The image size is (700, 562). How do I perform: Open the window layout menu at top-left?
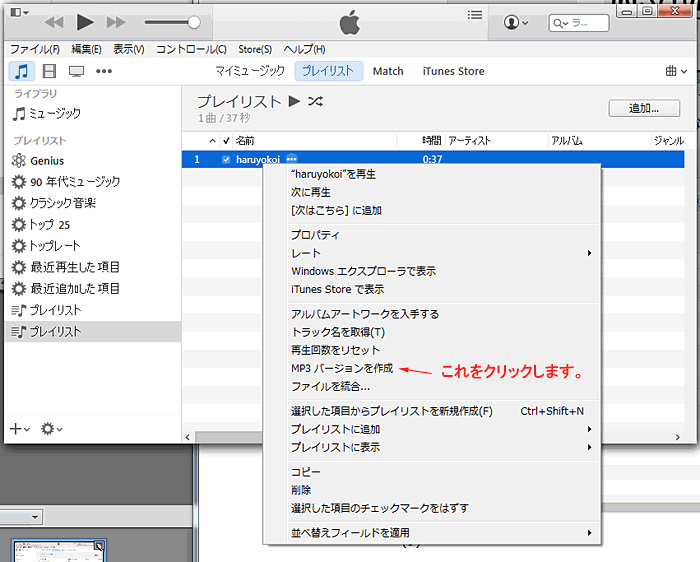(x=20, y=12)
